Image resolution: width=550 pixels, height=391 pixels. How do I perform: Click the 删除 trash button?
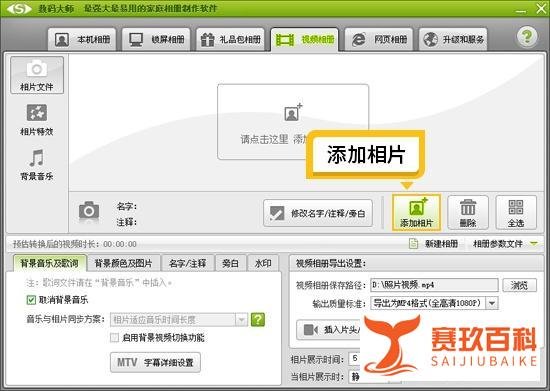tap(468, 213)
